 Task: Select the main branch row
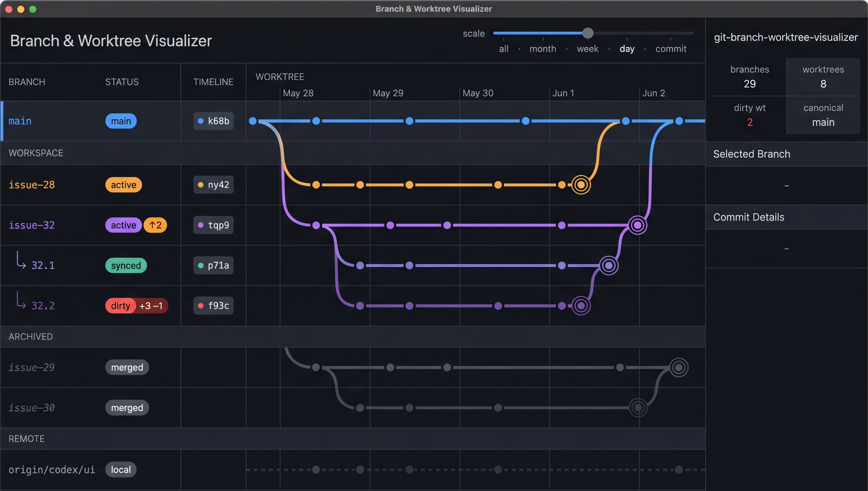tap(353, 121)
